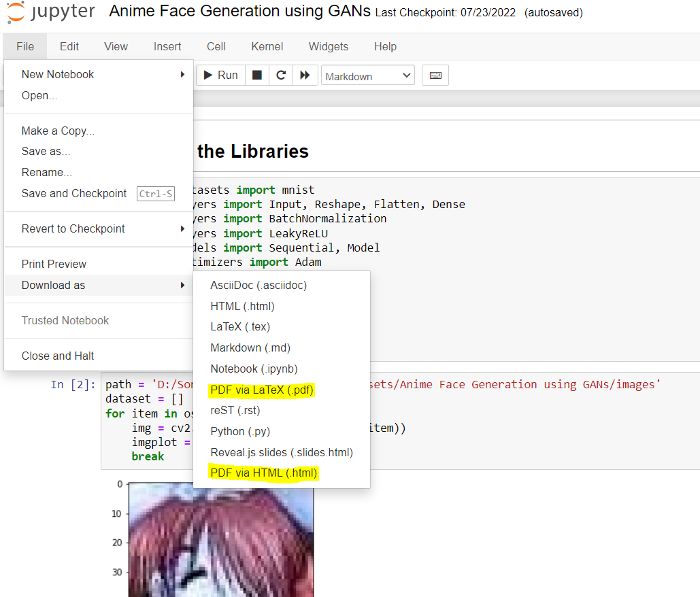Screen dimensions: 700x597
Task: Open the Edit menu
Action: 69,46
